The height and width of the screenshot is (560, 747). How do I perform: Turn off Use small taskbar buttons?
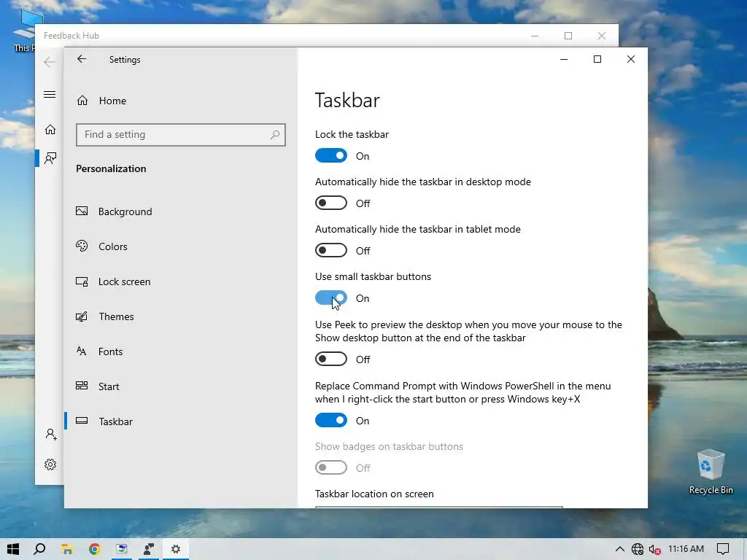331,298
